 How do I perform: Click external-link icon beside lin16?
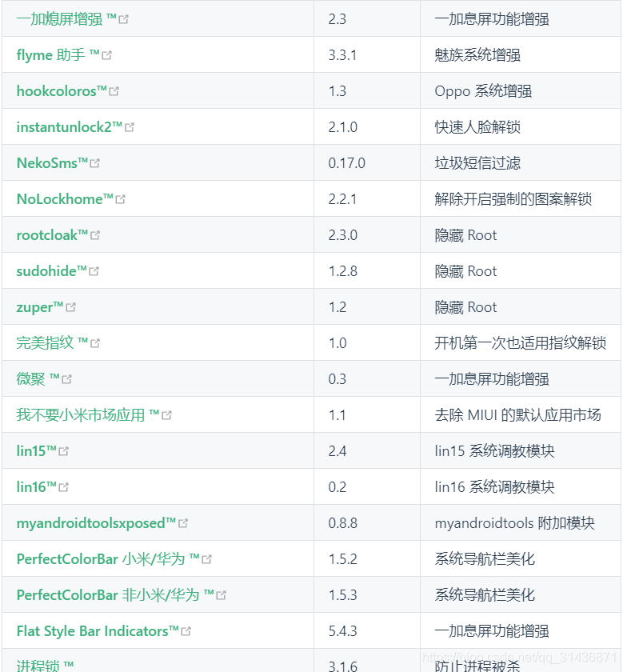[63, 487]
